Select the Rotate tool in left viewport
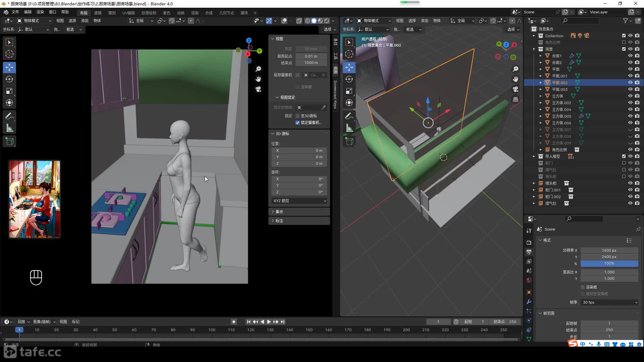Screen dimensions: 644x362 (x=9, y=79)
